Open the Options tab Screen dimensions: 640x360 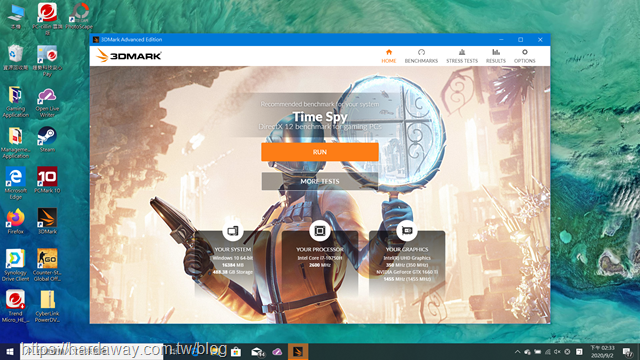(x=524, y=56)
